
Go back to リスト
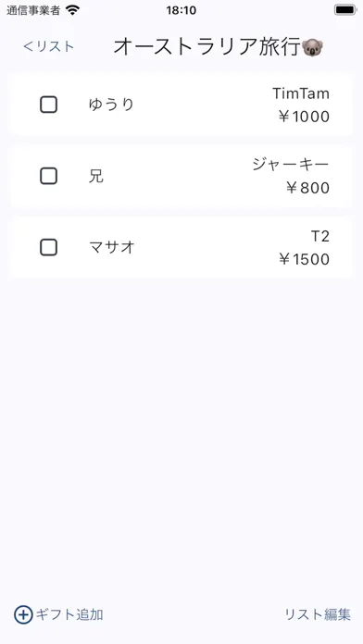click(48, 46)
